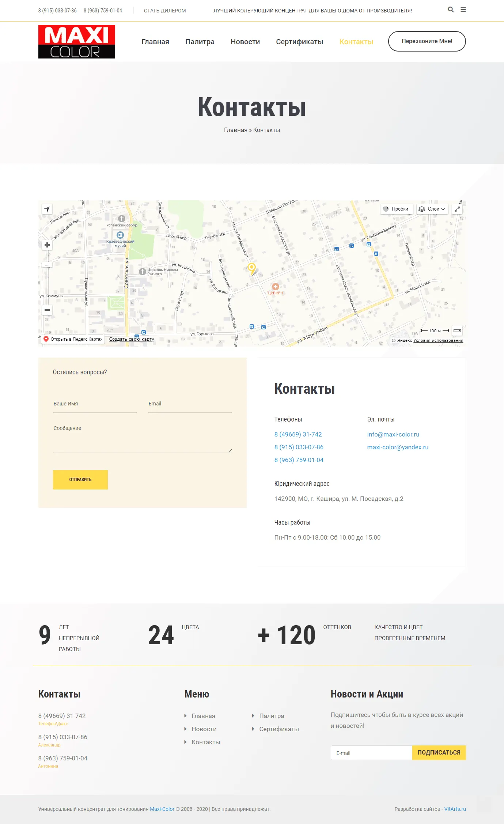The height and width of the screenshot is (824, 504).
Task: Expand the map to fullscreen
Action: 457,209
